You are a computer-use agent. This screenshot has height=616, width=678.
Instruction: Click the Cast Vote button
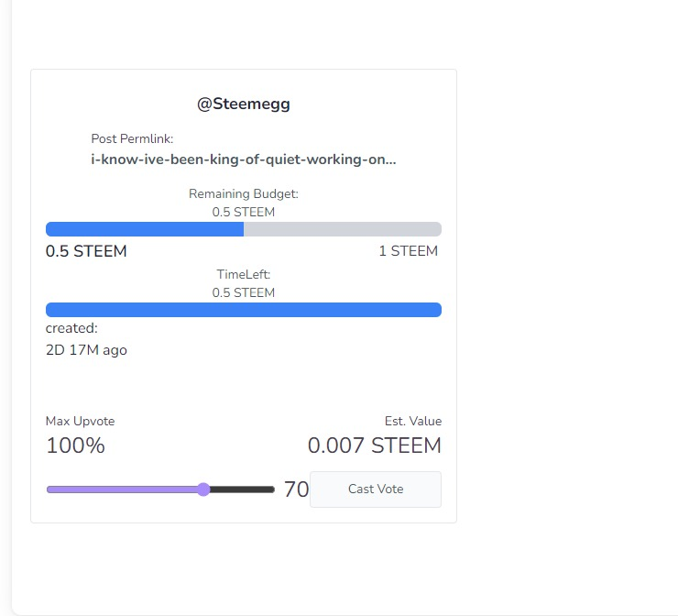(376, 489)
